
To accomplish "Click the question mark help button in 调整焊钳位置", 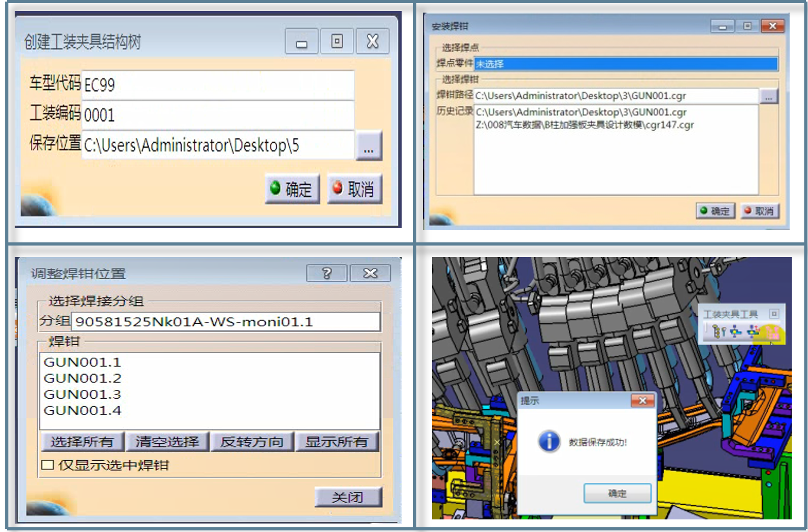I will 327,273.
